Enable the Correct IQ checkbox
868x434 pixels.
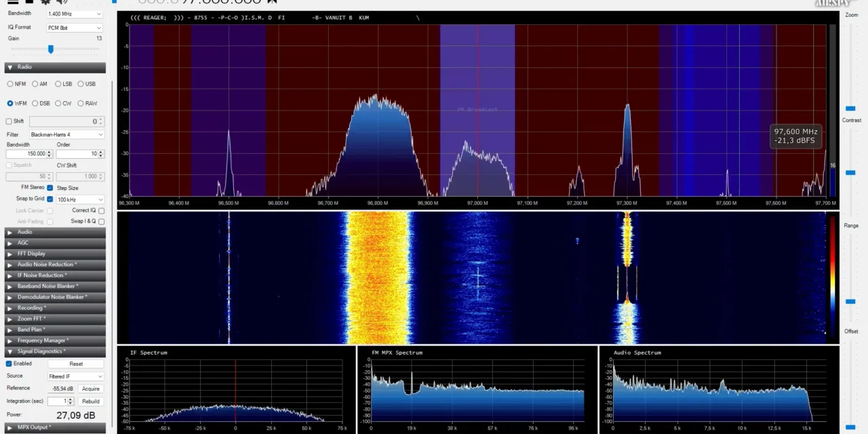coord(101,211)
